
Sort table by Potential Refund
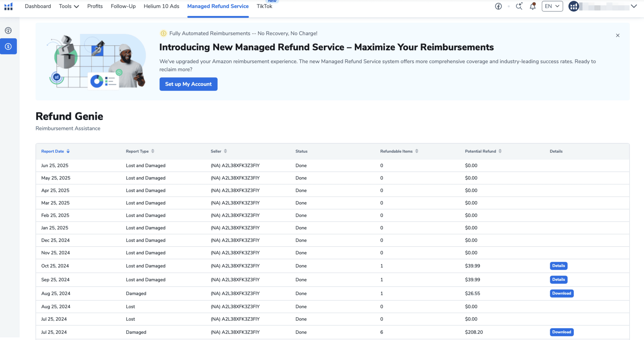(x=483, y=151)
